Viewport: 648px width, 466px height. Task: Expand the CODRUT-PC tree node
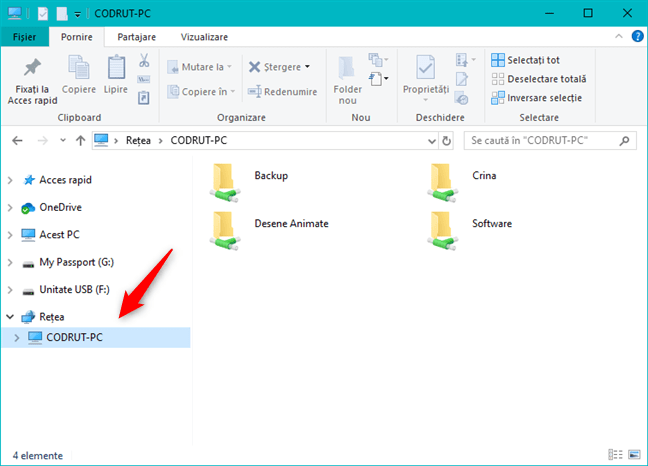pyautogui.click(x=17, y=338)
